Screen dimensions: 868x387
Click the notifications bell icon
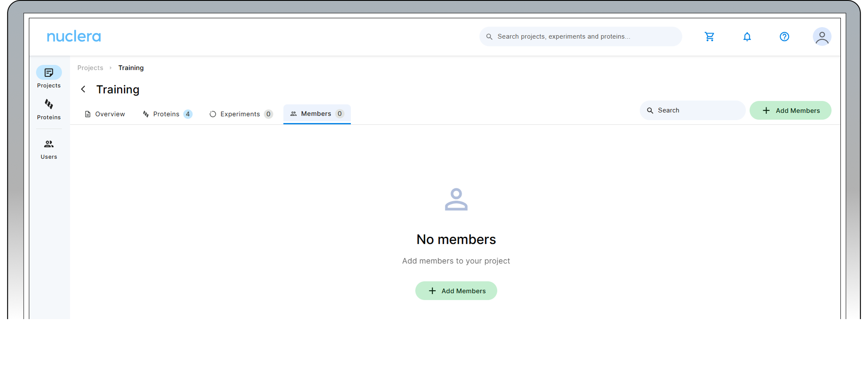(747, 37)
